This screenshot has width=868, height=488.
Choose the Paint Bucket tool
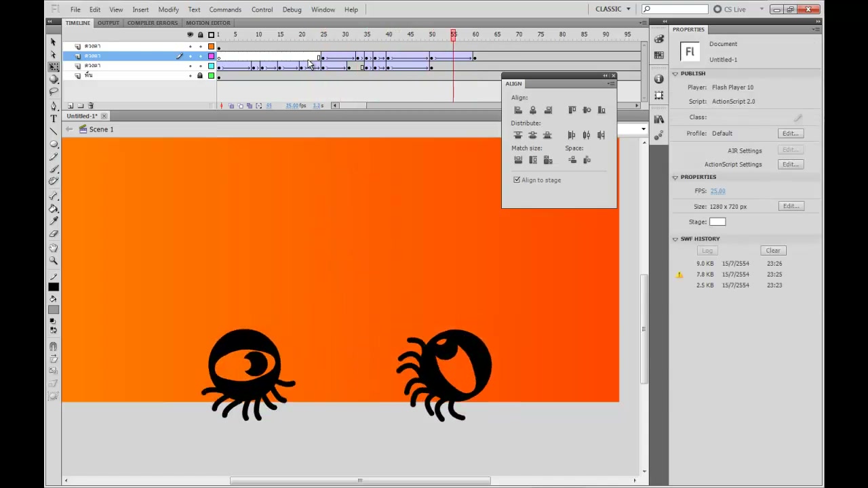[x=54, y=209]
